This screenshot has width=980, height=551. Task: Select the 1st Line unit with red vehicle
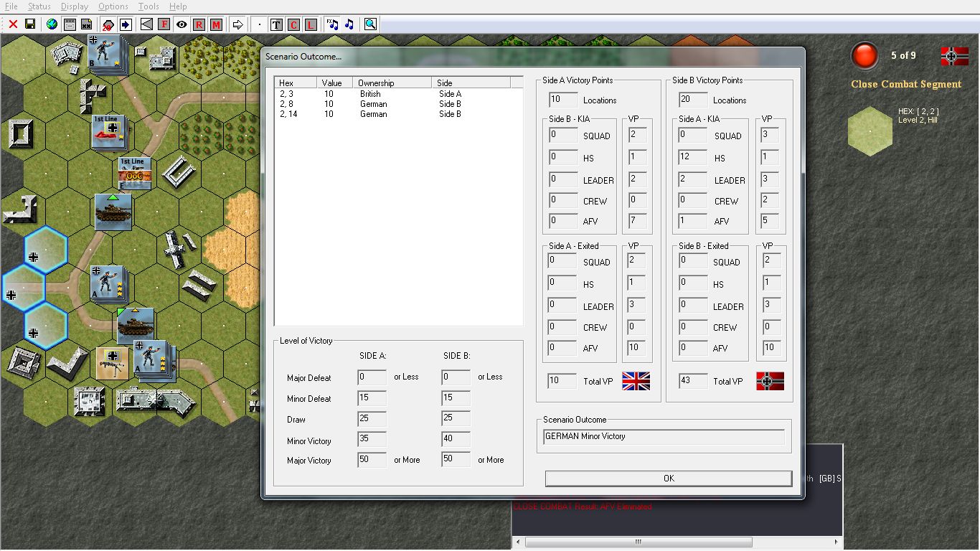tap(109, 132)
